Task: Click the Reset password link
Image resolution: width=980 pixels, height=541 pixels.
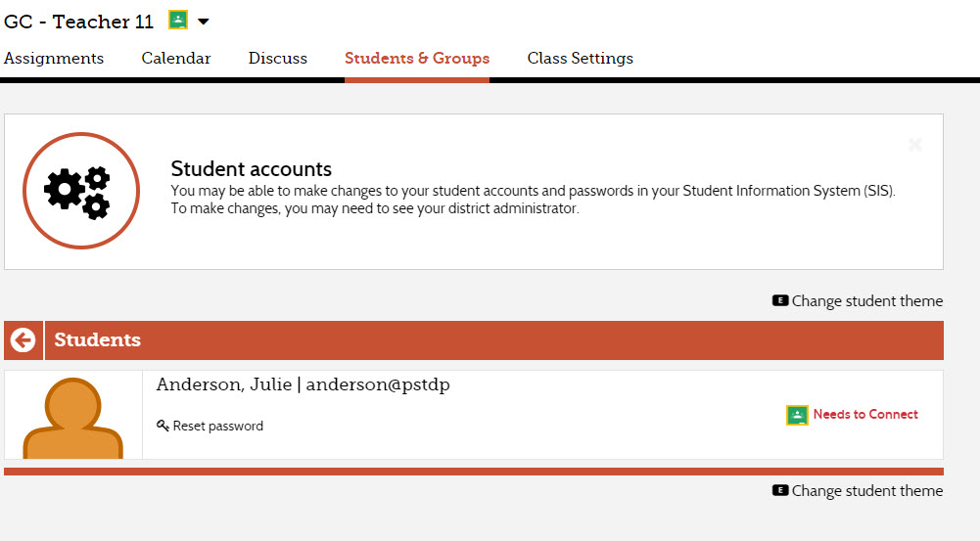Action: [218, 426]
